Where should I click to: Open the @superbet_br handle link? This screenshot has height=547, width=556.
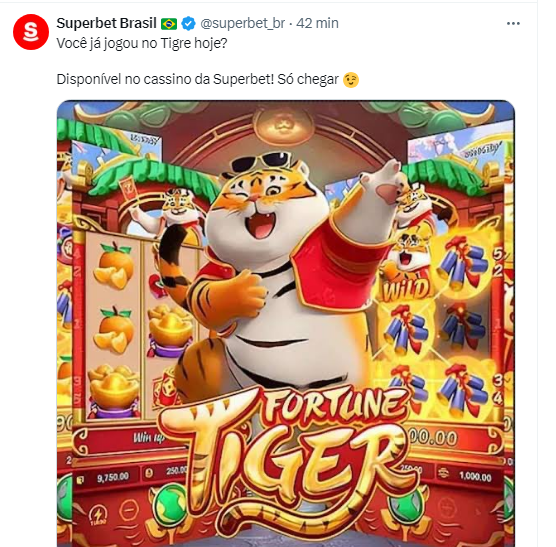tap(243, 23)
